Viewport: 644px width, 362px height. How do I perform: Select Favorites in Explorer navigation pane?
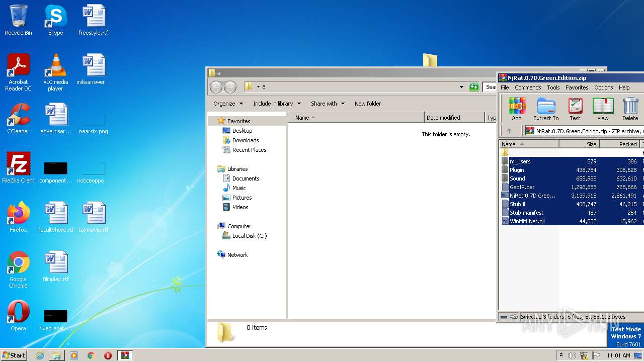pos(238,121)
